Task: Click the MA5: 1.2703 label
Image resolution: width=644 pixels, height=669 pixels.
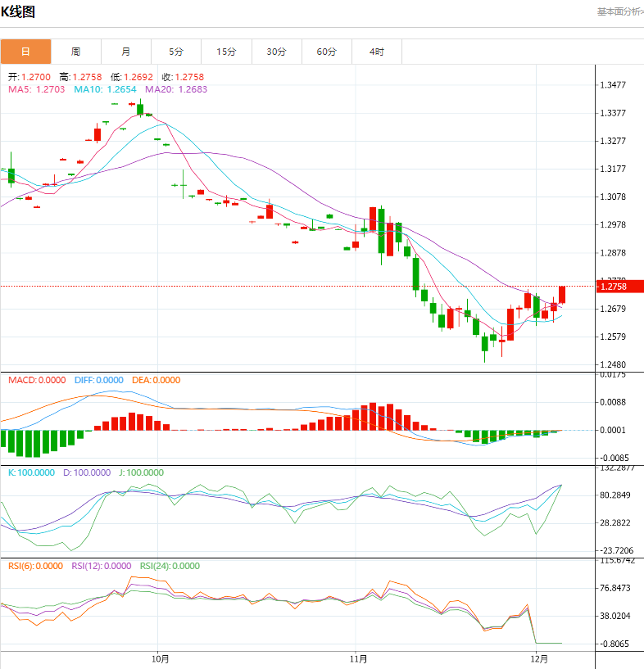Action: (x=37, y=89)
